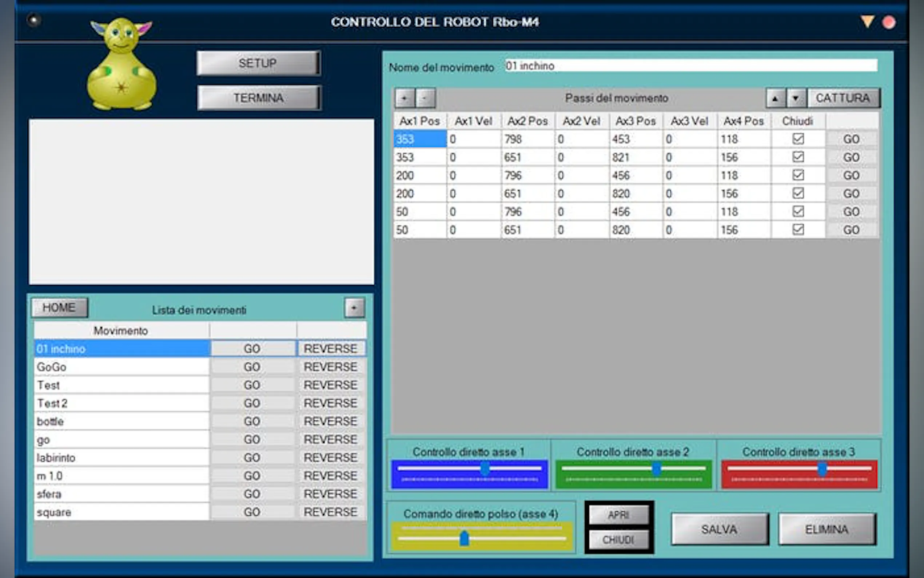Click the blue axis 1 control slider
Screen dimensions: 924x578
tap(484, 468)
